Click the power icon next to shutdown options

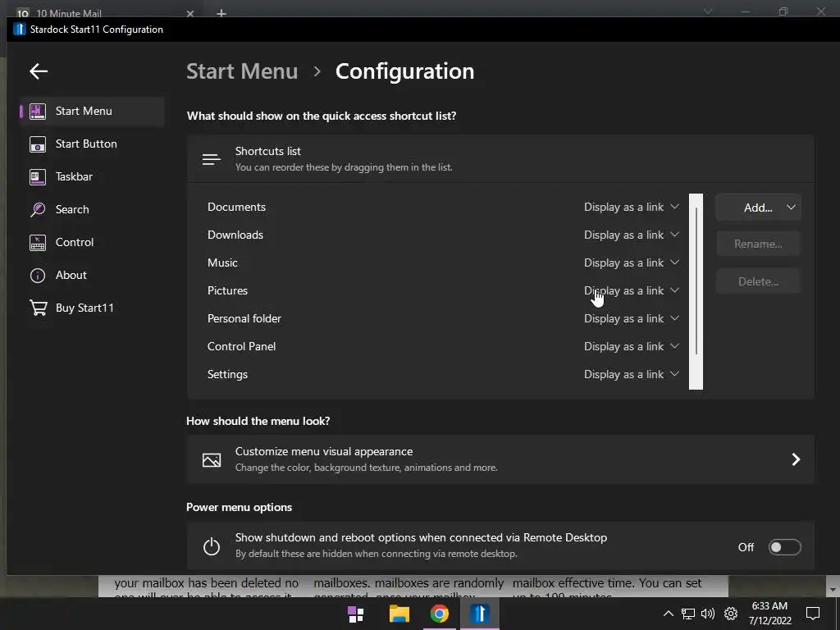(x=211, y=546)
